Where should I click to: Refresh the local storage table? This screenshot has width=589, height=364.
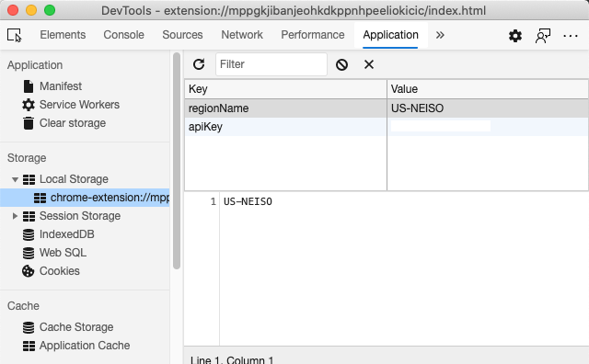point(199,64)
